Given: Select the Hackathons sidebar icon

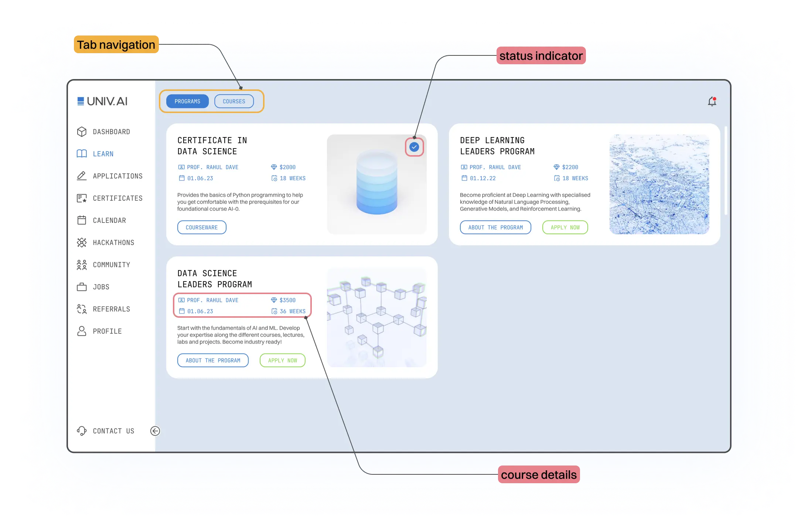Looking at the screenshot, I should (81, 242).
